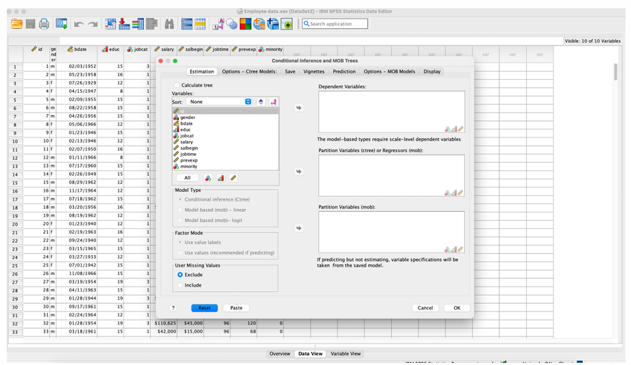
Task: Open the Prediction tab
Action: [344, 71]
